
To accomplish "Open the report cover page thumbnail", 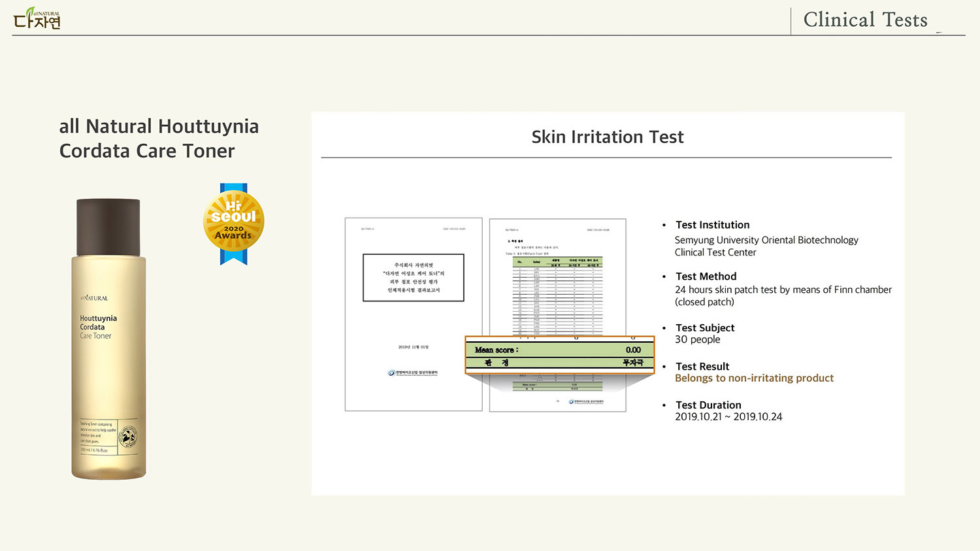I will (413, 314).
